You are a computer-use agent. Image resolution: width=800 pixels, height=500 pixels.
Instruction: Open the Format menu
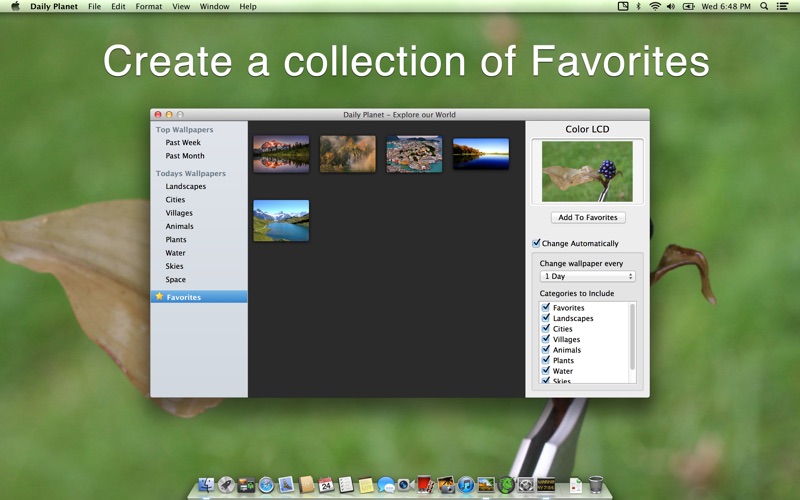pos(148,6)
